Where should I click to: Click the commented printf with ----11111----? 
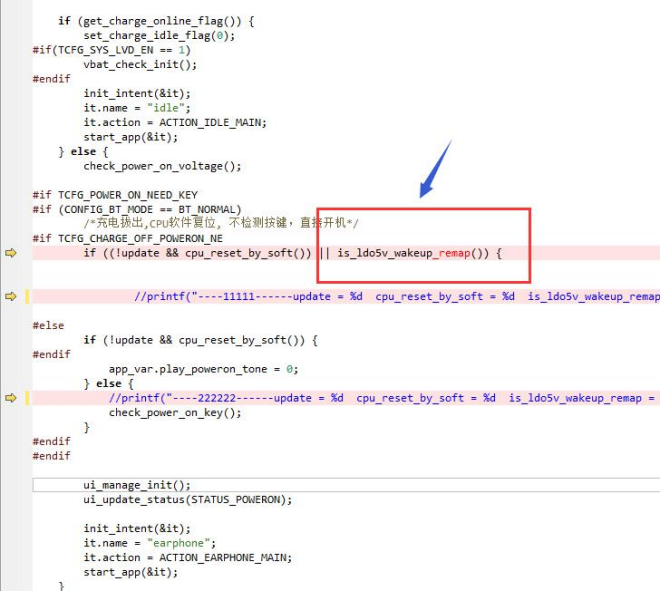coord(397,296)
